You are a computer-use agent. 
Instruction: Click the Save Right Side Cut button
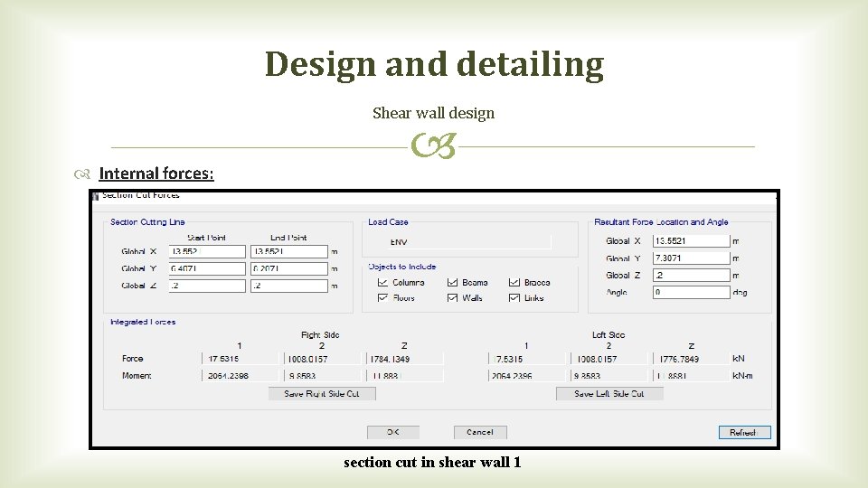coord(322,393)
